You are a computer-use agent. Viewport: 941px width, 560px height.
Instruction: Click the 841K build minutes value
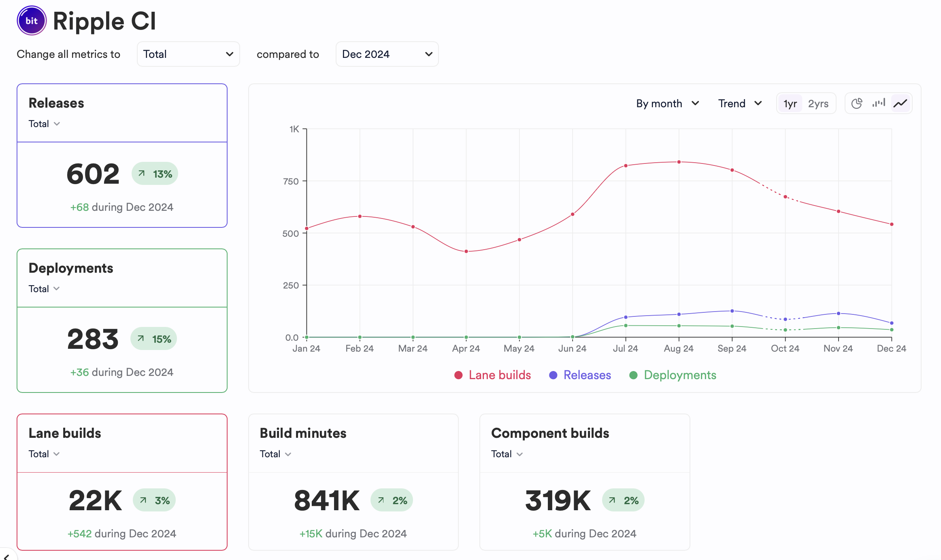[327, 501]
